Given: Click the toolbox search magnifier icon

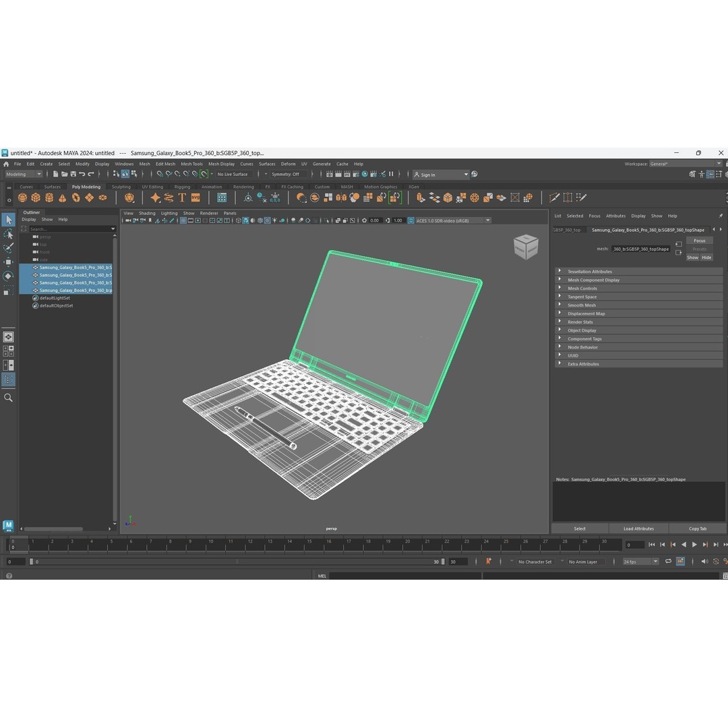Looking at the screenshot, I should [8, 398].
